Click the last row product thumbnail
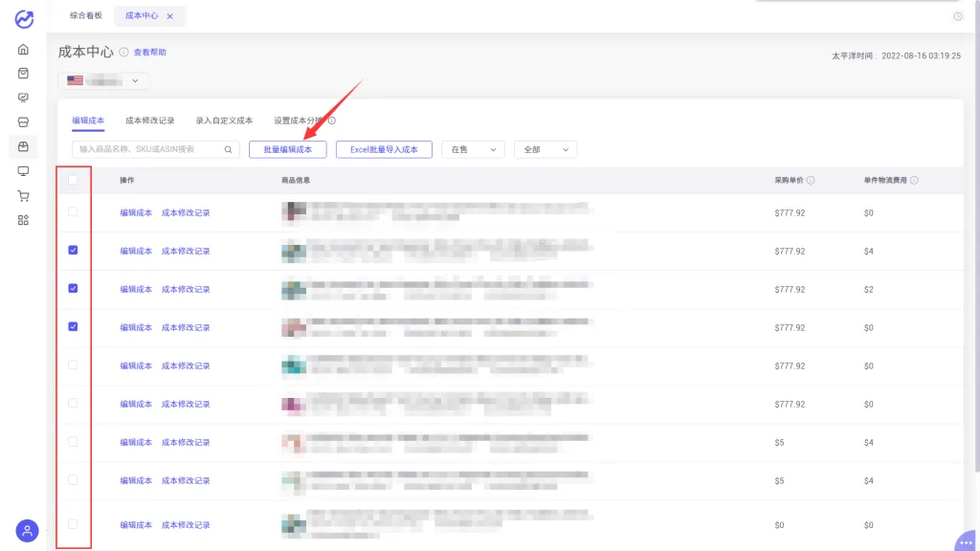This screenshot has width=980, height=551. coord(294,525)
